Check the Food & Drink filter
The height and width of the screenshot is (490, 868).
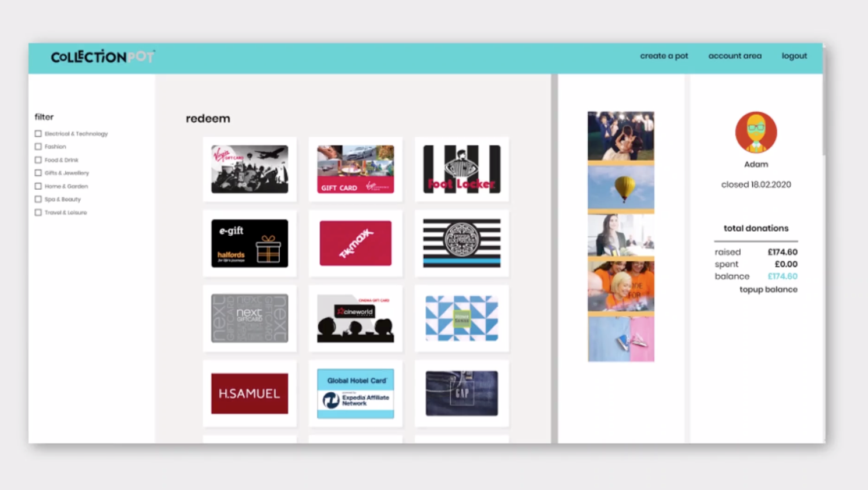click(x=38, y=160)
